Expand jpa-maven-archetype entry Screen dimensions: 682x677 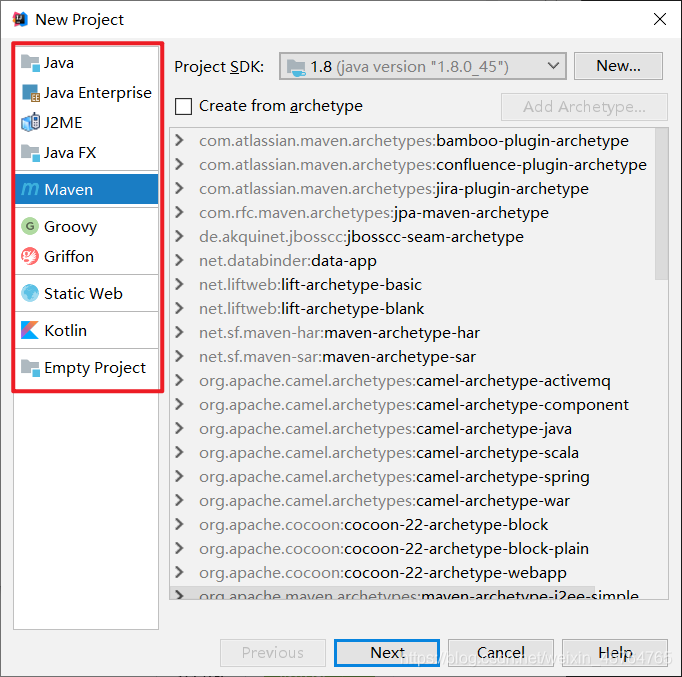tap(179, 212)
